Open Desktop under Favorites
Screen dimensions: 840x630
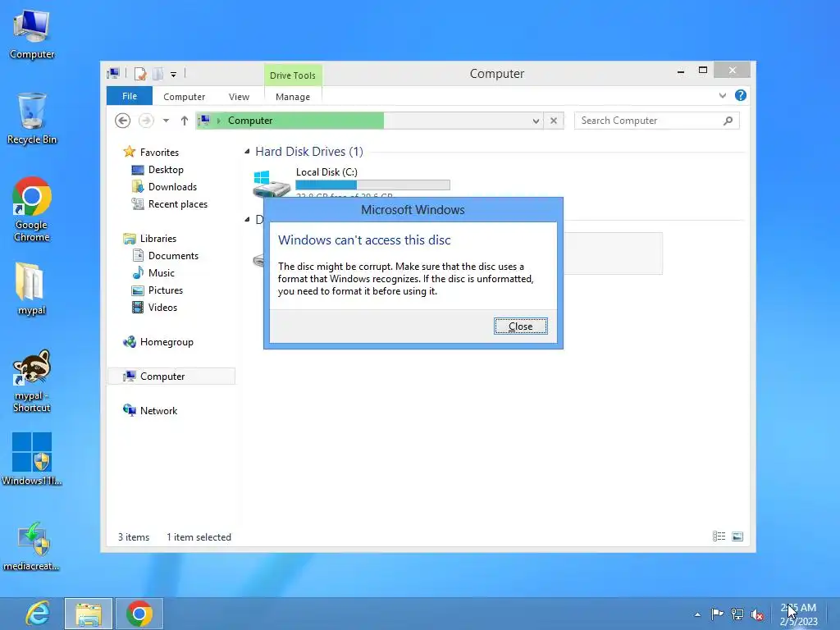[166, 170]
